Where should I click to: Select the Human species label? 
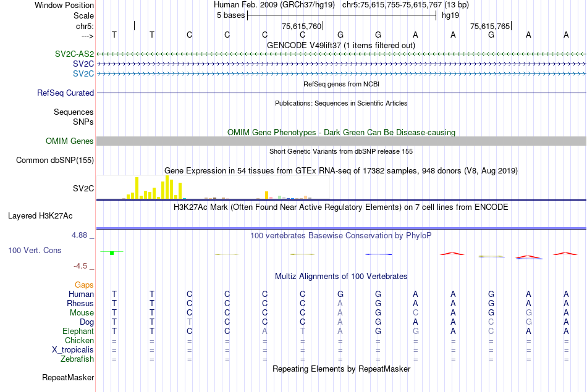click(81, 294)
